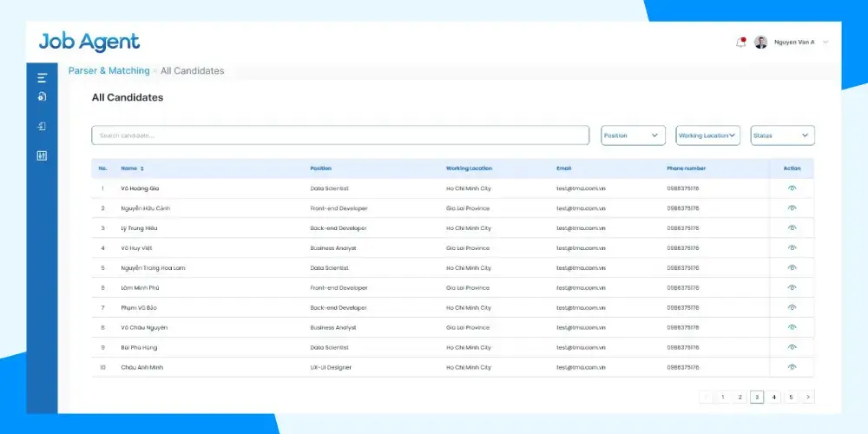Click Lý Trung Hiếu's phone number cell
This screenshot has width=868, height=434.
[682, 228]
